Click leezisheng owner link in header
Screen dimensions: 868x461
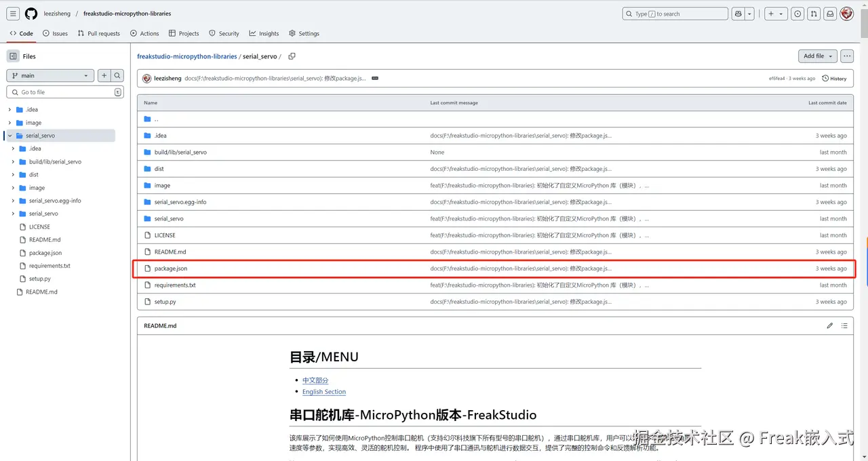57,14
